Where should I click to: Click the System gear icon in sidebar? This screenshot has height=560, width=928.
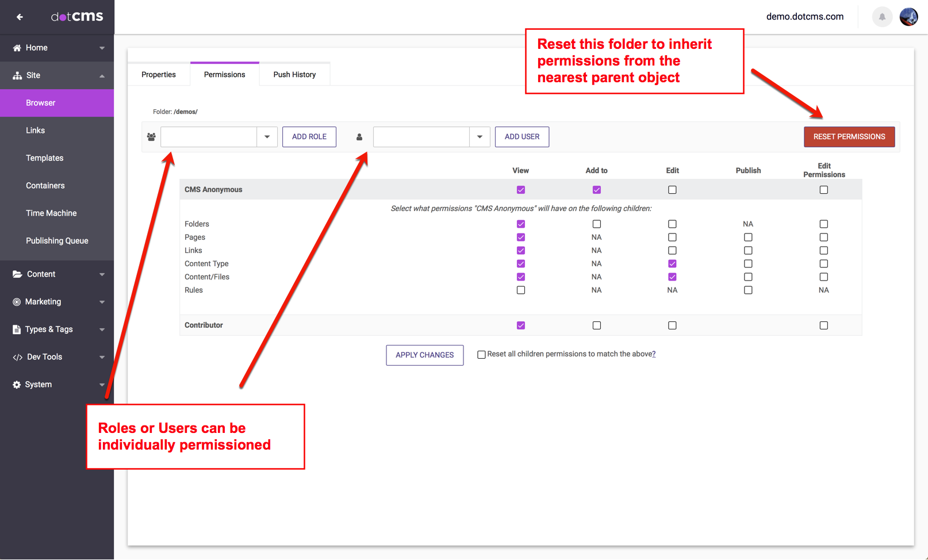pyautogui.click(x=17, y=385)
